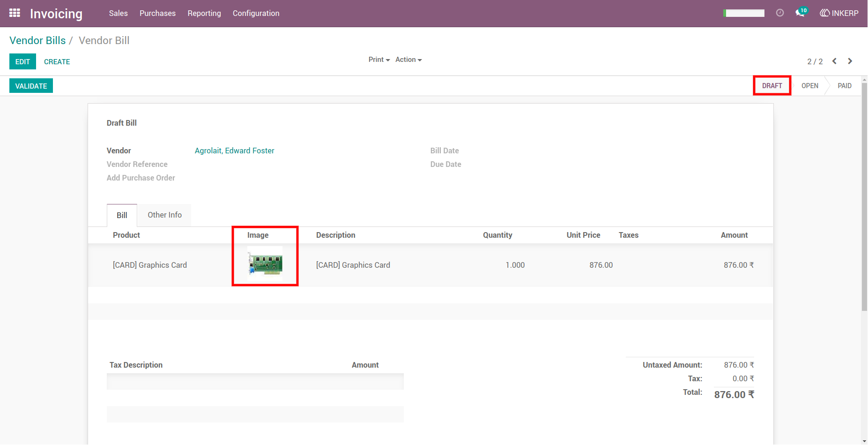Click the Tax Description header
Screen dimensions: 868x445
(x=136, y=365)
